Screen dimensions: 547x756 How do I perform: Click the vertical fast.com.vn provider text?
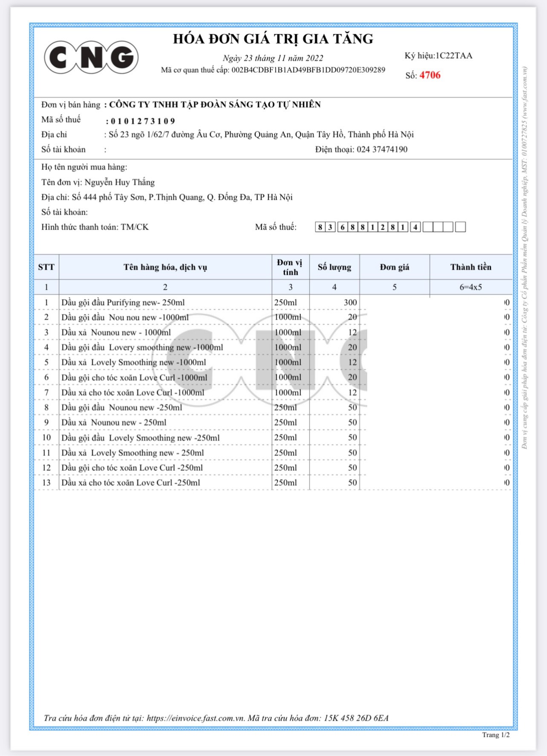click(524, 258)
